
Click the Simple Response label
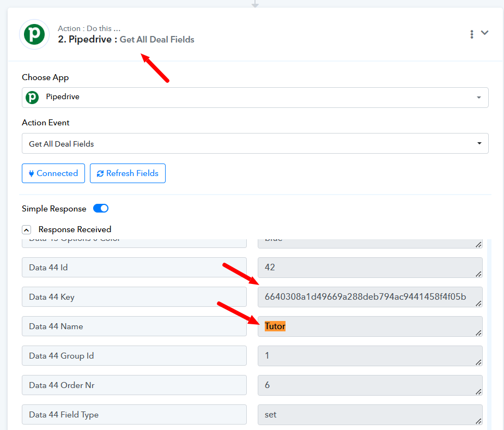(x=54, y=209)
